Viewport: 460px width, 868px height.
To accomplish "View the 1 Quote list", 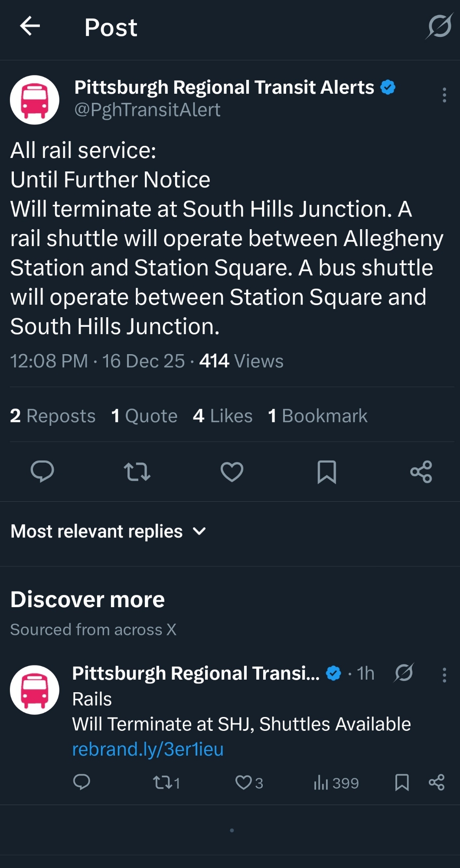I will 144,416.
